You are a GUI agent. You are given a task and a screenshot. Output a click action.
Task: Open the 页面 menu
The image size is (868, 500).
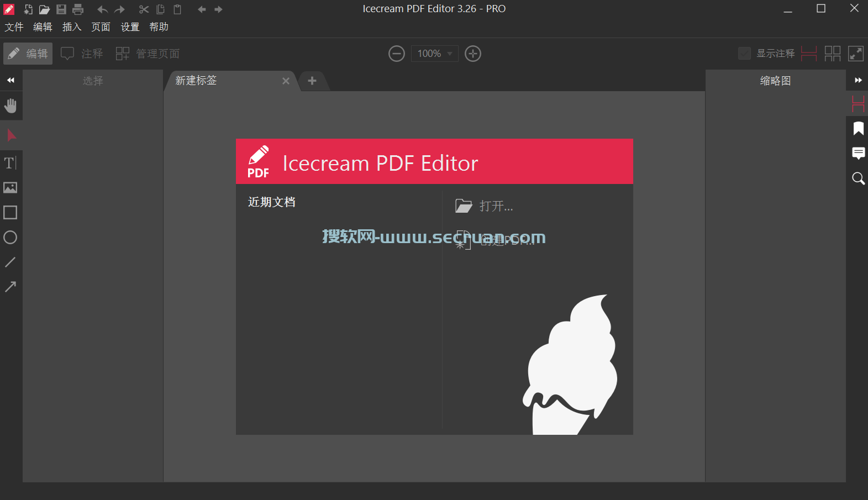(101, 27)
